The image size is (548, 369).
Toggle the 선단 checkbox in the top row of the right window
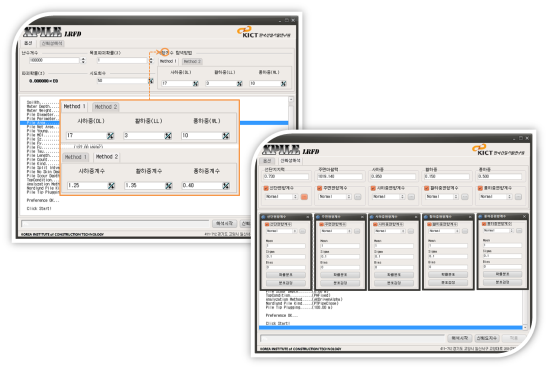(x=266, y=188)
